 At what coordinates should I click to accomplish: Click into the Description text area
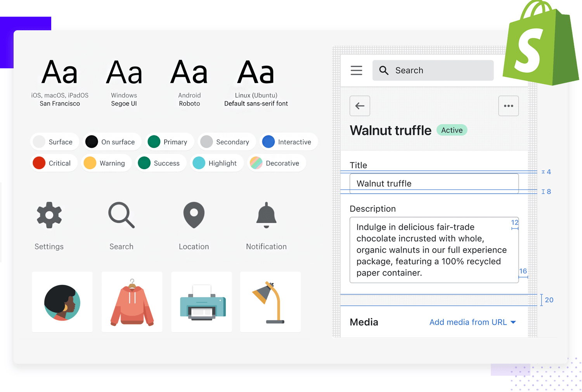pos(434,250)
